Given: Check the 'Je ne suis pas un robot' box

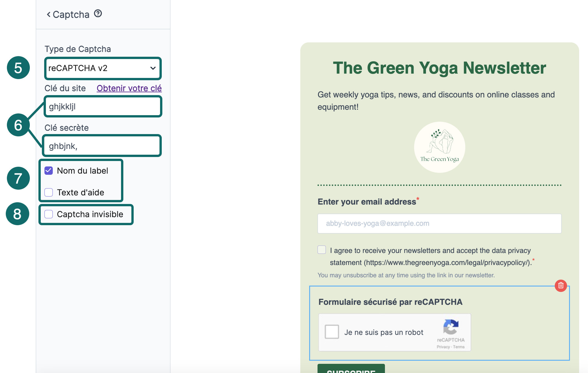Looking at the screenshot, I should pos(332,332).
